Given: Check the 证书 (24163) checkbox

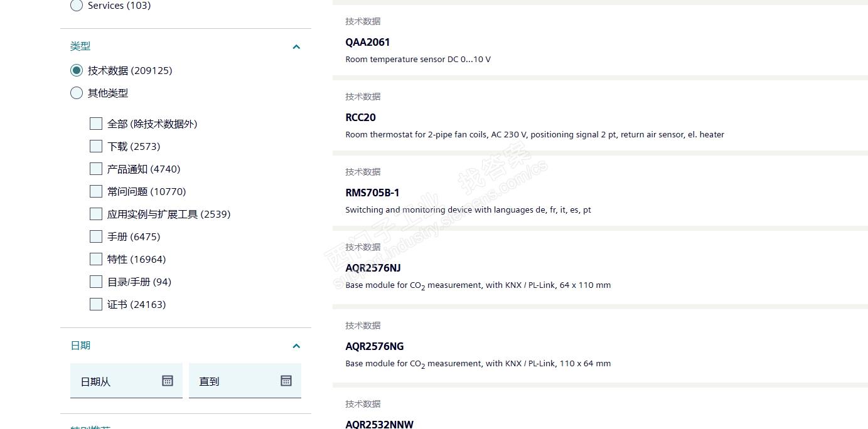Looking at the screenshot, I should [96, 304].
